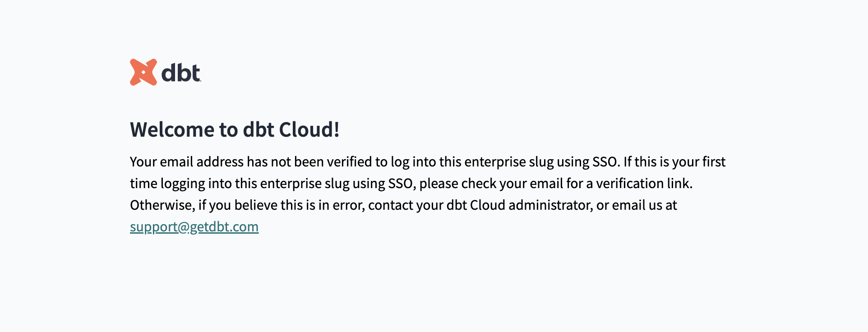Click the orange dbt logo mark
This screenshot has height=332, width=868.
coord(143,72)
